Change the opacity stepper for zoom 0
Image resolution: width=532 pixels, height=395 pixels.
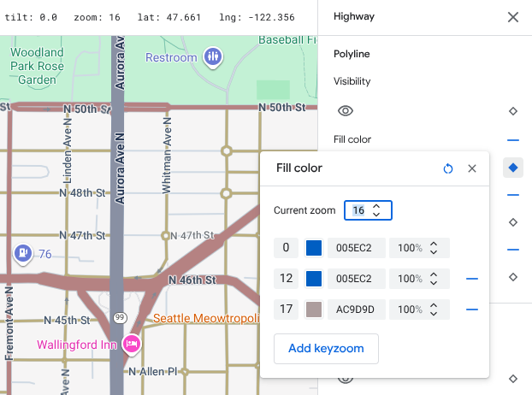click(x=434, y=249)
